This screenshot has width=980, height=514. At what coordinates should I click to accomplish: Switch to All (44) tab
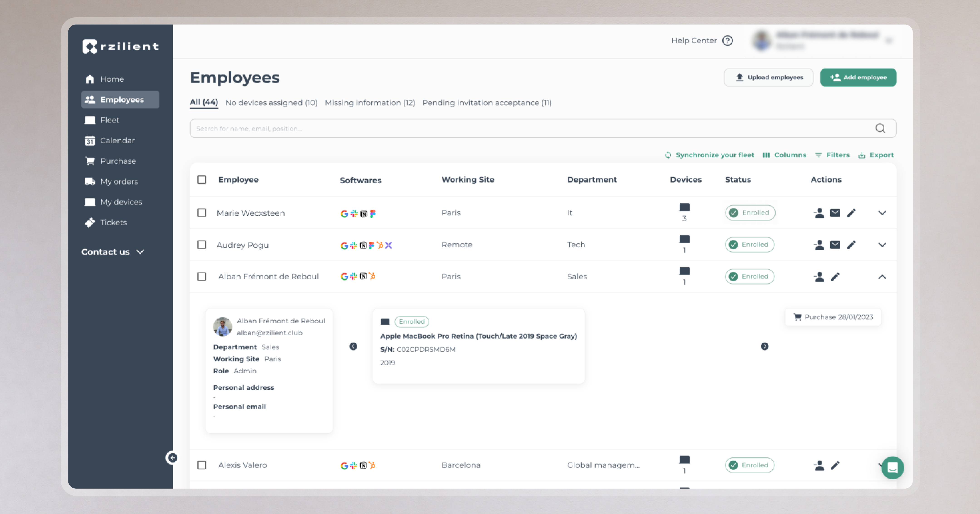click(204, 102)
